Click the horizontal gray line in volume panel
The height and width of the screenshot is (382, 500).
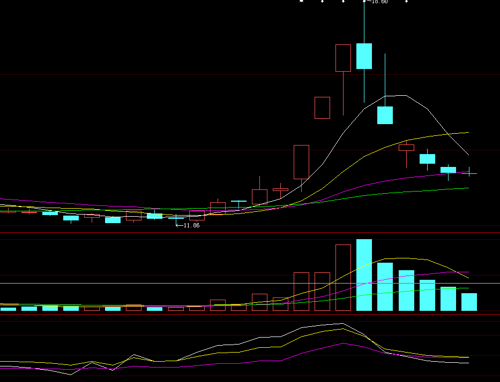coord(250,284)
